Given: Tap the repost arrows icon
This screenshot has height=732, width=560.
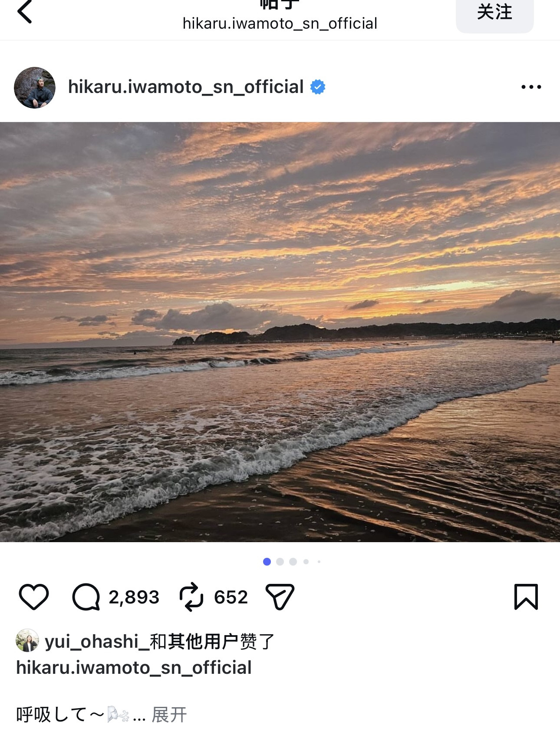Looking at the screenshot, I should pyautogui.click(x=191, y=597).
